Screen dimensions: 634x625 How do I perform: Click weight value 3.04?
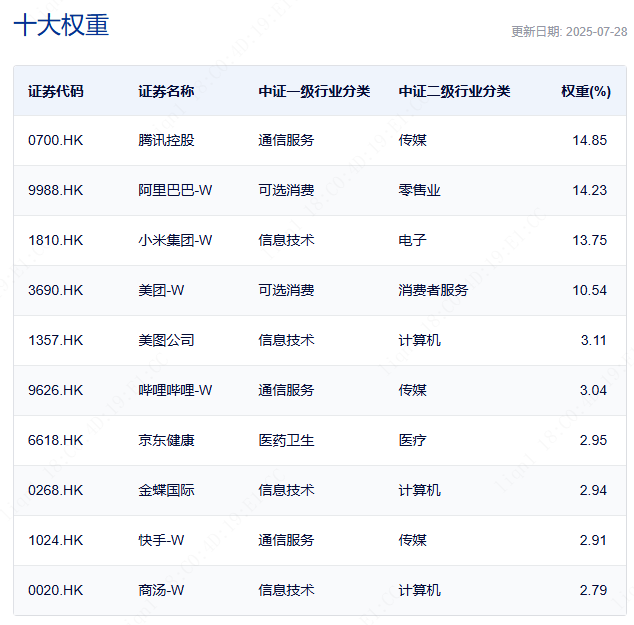coord(593,390)
